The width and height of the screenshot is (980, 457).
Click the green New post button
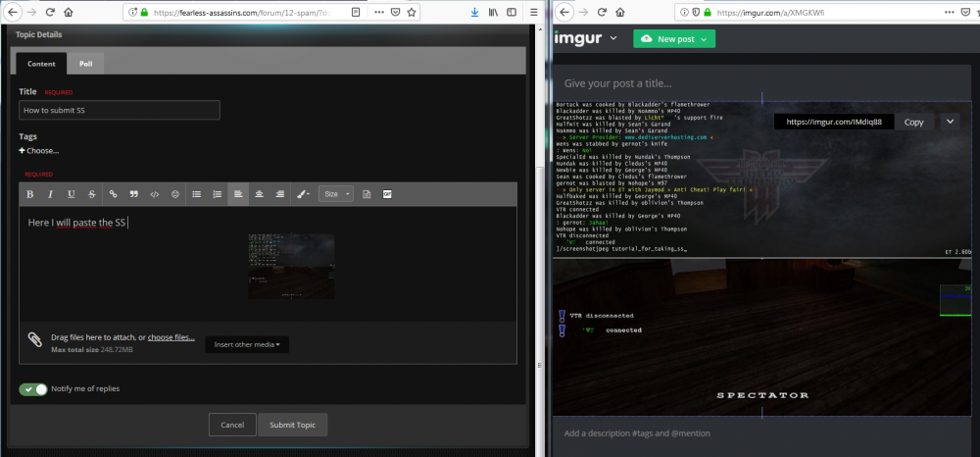tap(674, 39)
